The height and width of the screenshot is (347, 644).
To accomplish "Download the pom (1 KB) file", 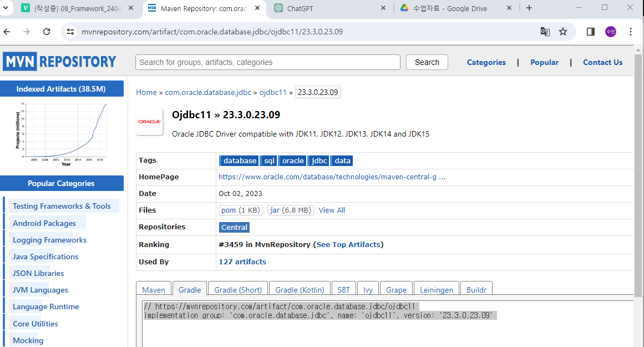I will pos(241,210).
